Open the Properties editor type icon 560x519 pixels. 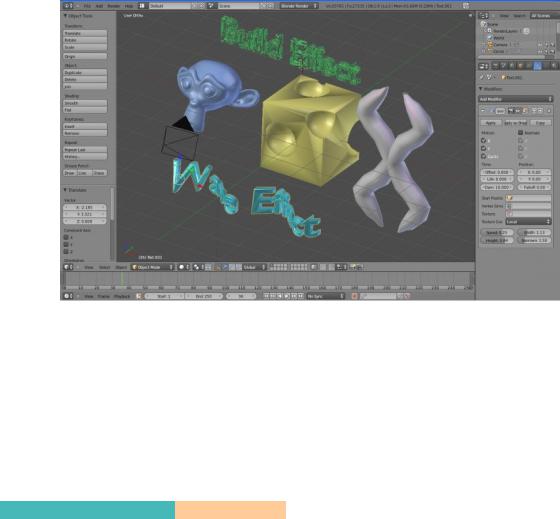click(x=483, y=66)
